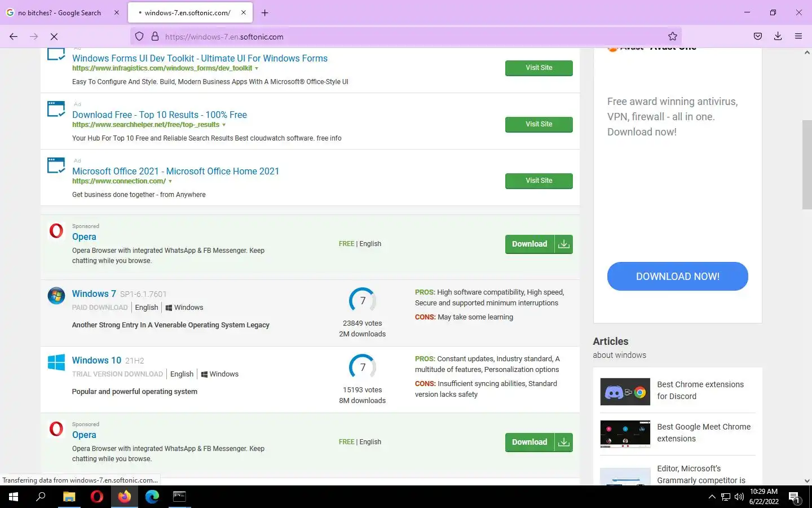Open 'Best Chrome extensions for Discord' article
This screenshot has width=812, height=508.
[700, 390]
